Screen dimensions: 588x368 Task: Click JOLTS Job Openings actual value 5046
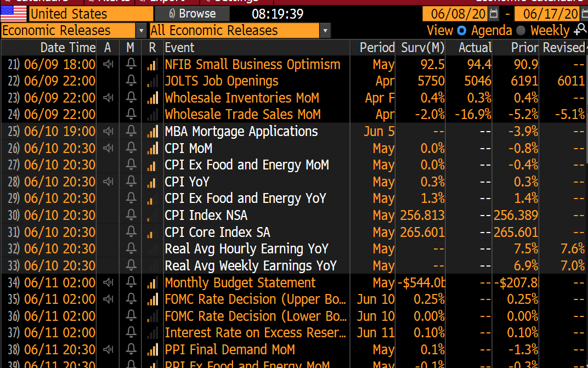(477, 81)
